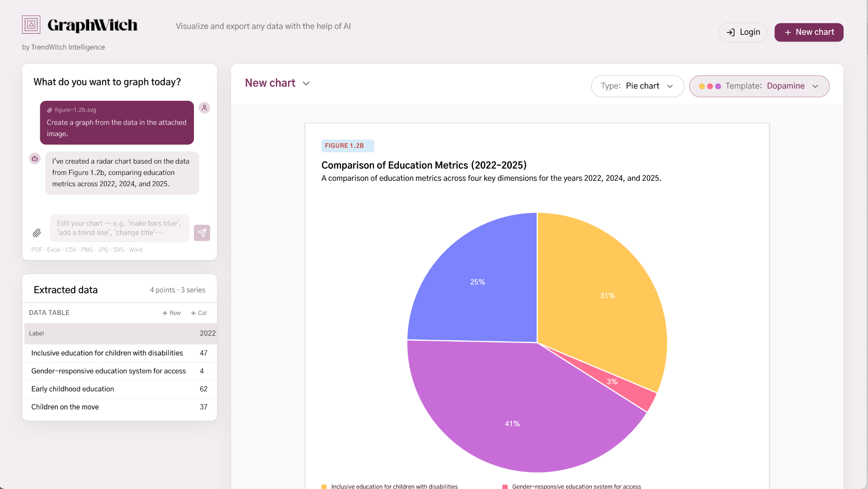
Task: Click the chart edit prompt input field
Action: [120, 228]
